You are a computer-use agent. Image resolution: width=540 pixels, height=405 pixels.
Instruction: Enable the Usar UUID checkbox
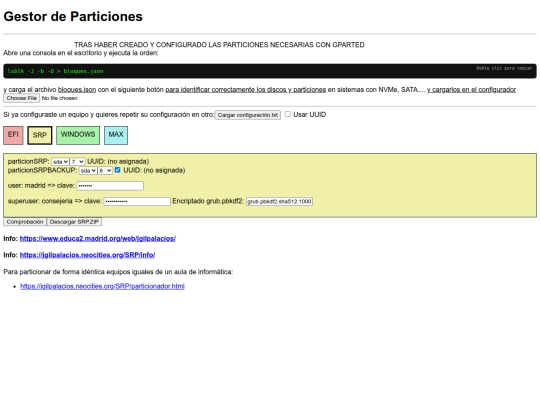point(288,114)
